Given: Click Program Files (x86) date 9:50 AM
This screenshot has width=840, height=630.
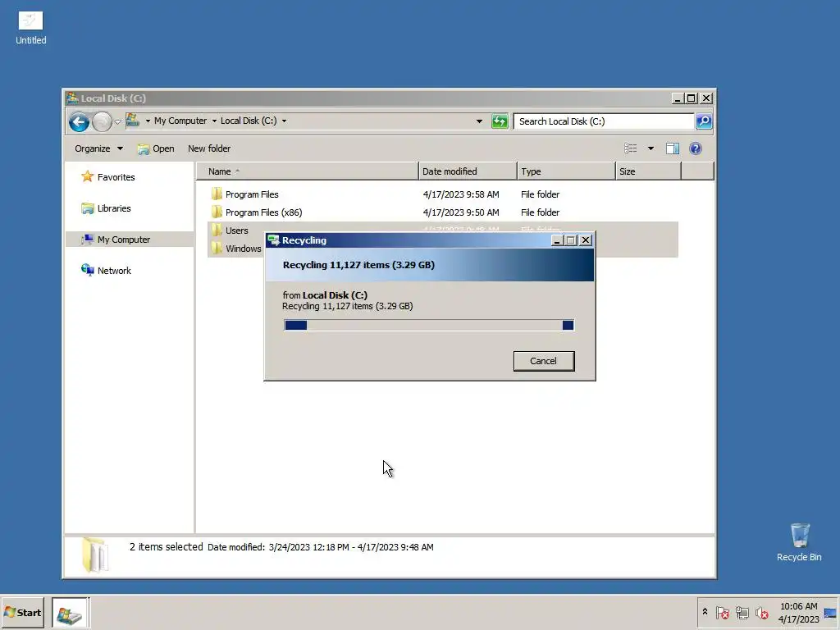Looking at the screenshot, I should (x=461, y=212).
